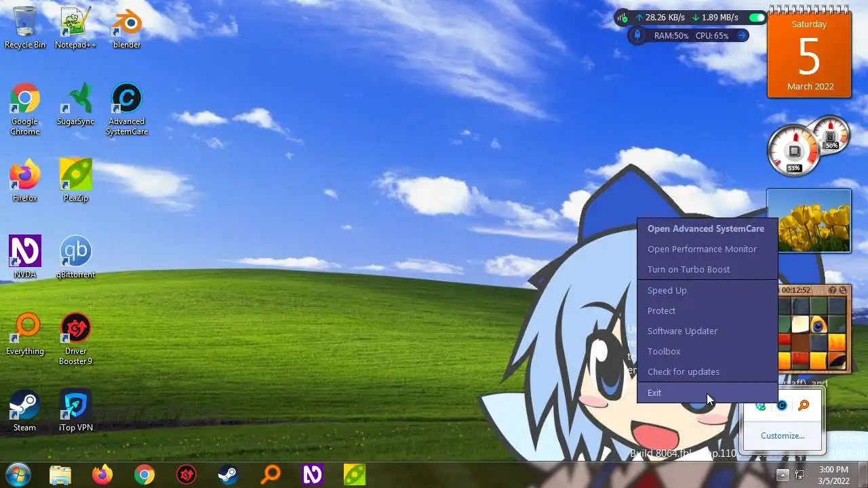Open Steam from the taskbar
Viewport: 868px width, 488px height.
pyautogui.click(x=229, y=474)
